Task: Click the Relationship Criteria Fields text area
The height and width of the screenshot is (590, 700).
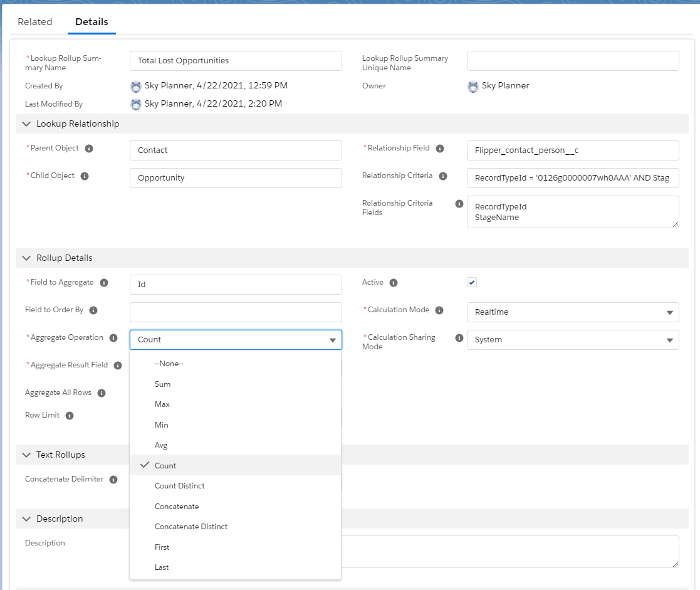Action: (x=573, y=212)
